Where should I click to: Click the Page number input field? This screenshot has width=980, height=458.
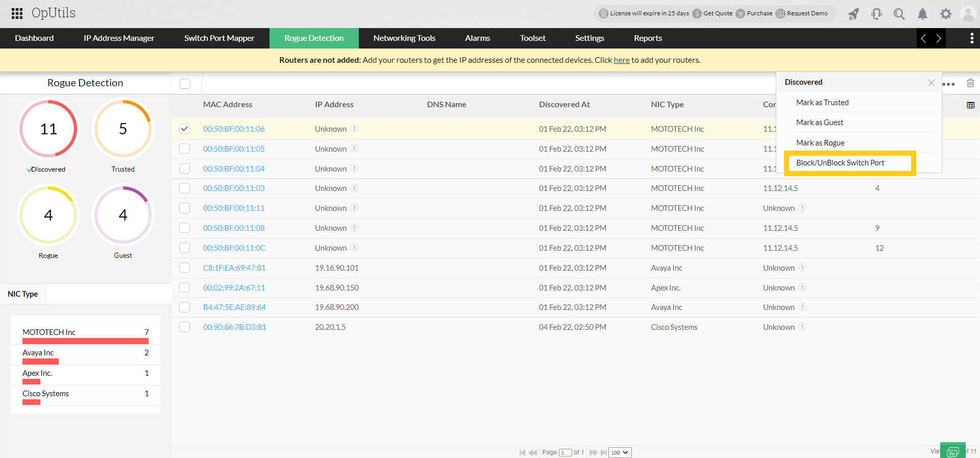[x=565, y=452]
